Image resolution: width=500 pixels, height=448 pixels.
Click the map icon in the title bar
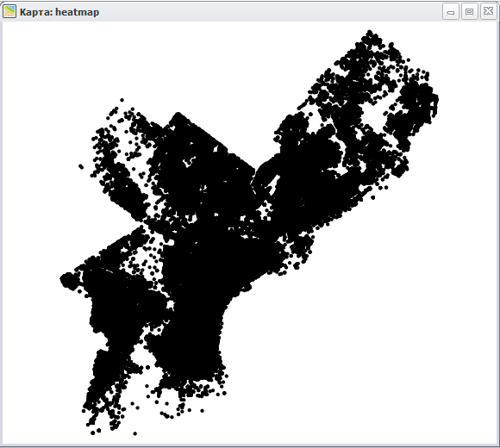[x=9, y=12]
